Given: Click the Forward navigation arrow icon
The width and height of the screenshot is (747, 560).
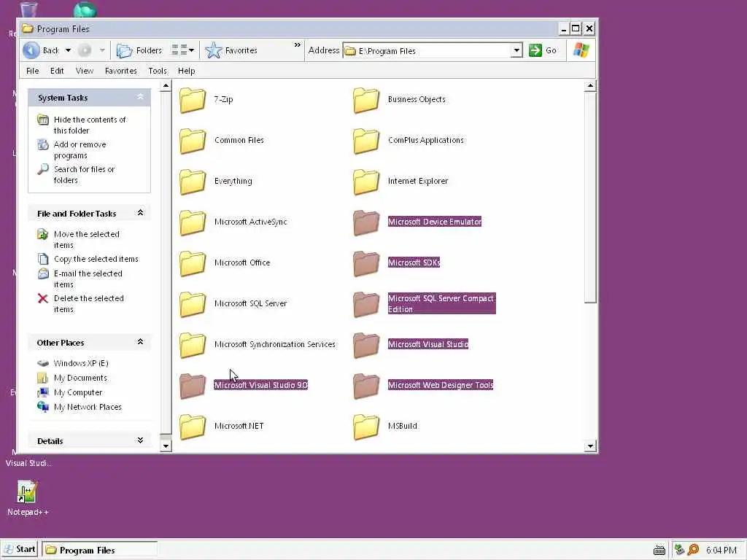Looking at the screenshot, I should [x=85, y=50].
